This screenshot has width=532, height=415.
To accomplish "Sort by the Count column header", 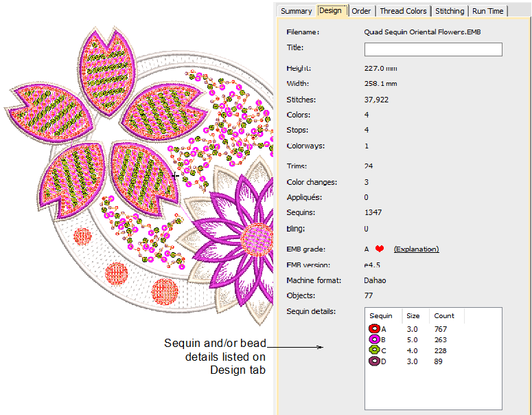I will click(x=444, y=316).
